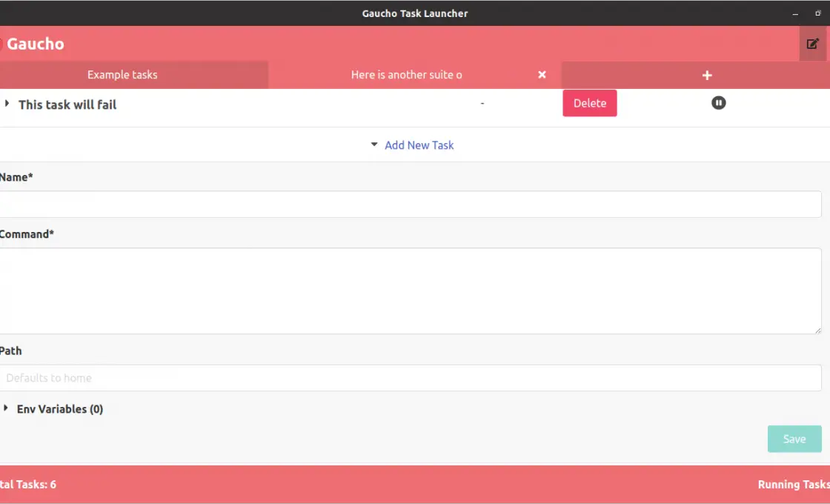Expand the 'This task will fail' row
The height and width of the screenshot is (504, 830).
click(x=7, y=104)
